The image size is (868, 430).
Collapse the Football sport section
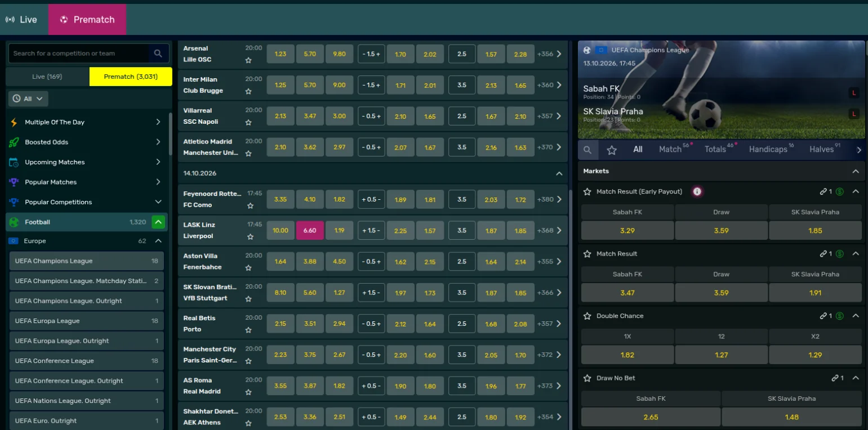tap(158, 222)
